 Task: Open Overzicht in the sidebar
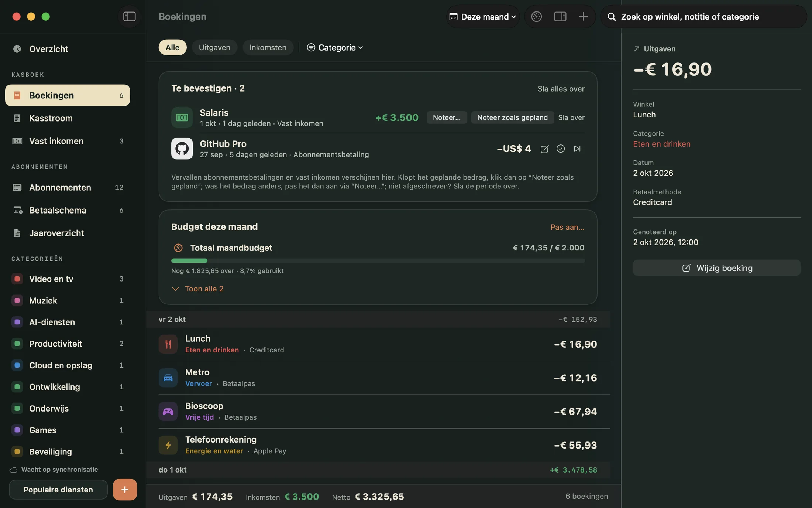click(68, 49)
